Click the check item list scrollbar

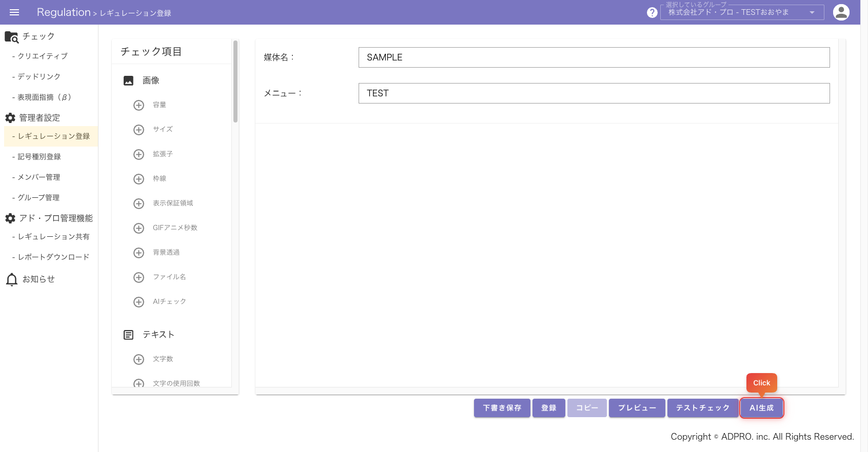tap(235, 82)
